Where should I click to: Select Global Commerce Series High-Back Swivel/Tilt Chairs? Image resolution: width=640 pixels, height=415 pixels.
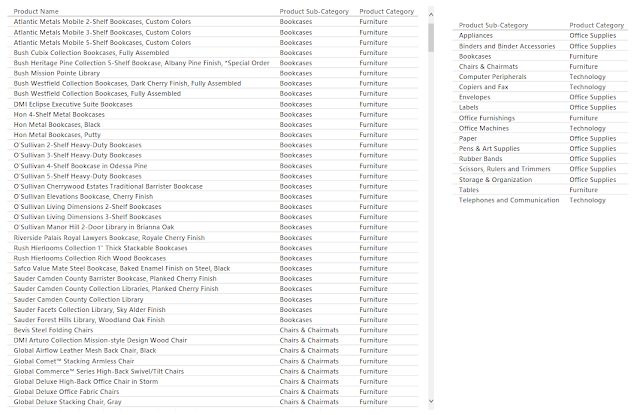pos(99,371)
